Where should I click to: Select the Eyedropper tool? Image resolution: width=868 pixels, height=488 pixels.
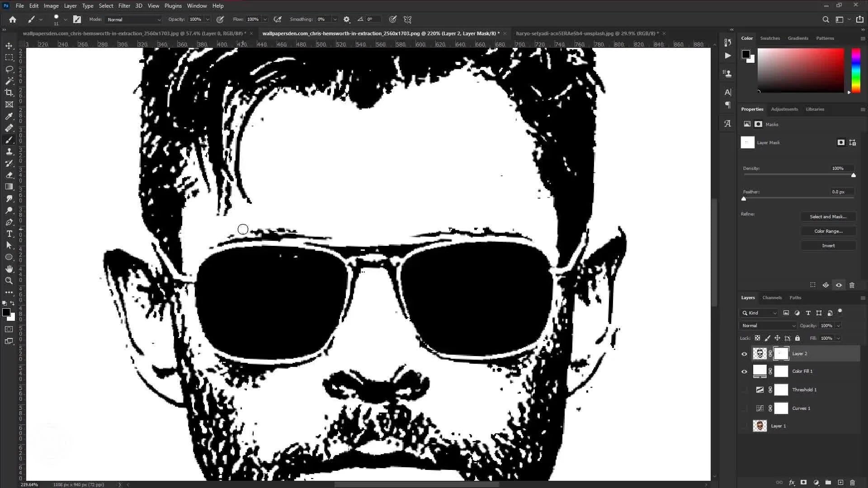click(x=9, y=116)
